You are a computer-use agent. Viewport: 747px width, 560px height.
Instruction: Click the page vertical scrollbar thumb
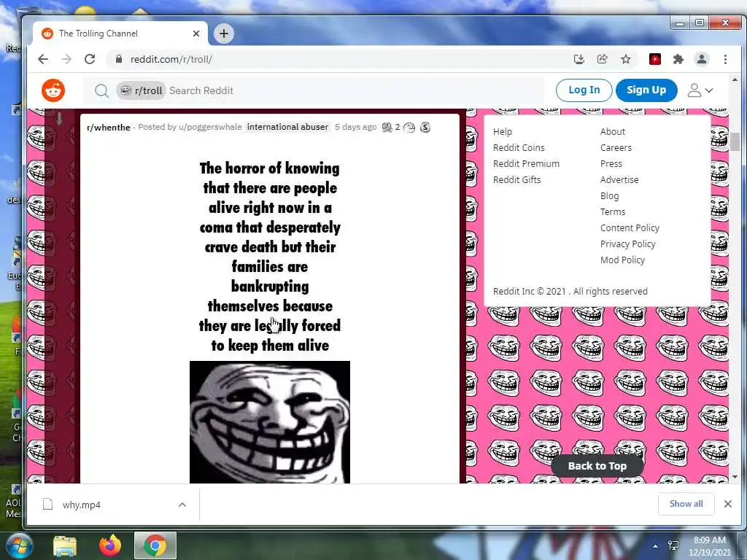click(x=734, y=141)
